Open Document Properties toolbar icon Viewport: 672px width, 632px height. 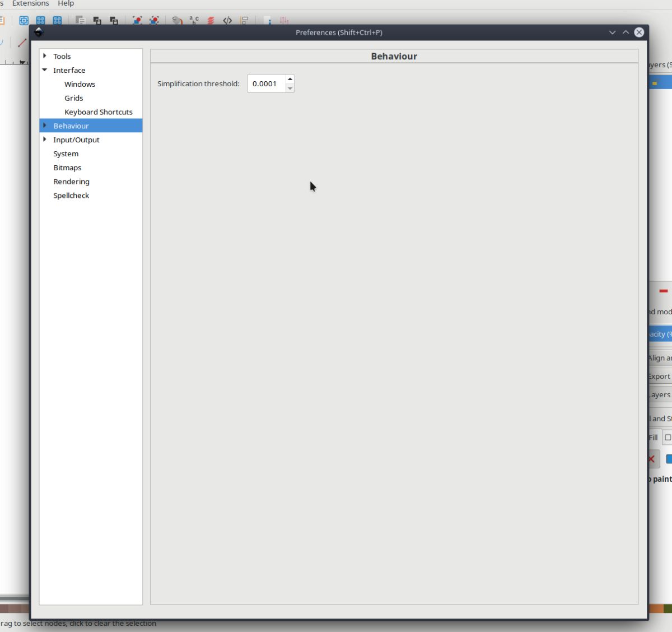point(268,20)
